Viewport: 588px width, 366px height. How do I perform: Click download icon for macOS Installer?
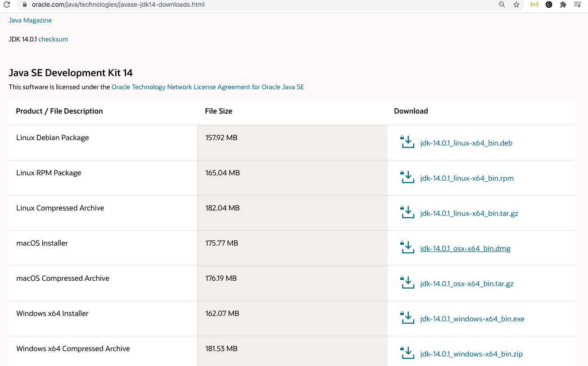tap(407, 247)
